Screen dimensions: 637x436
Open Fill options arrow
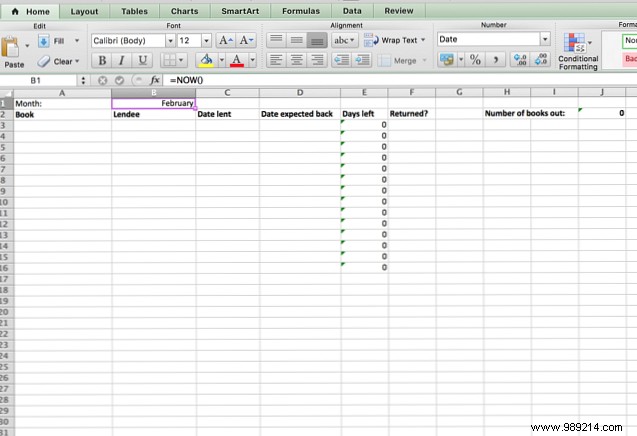click(77, 41)
